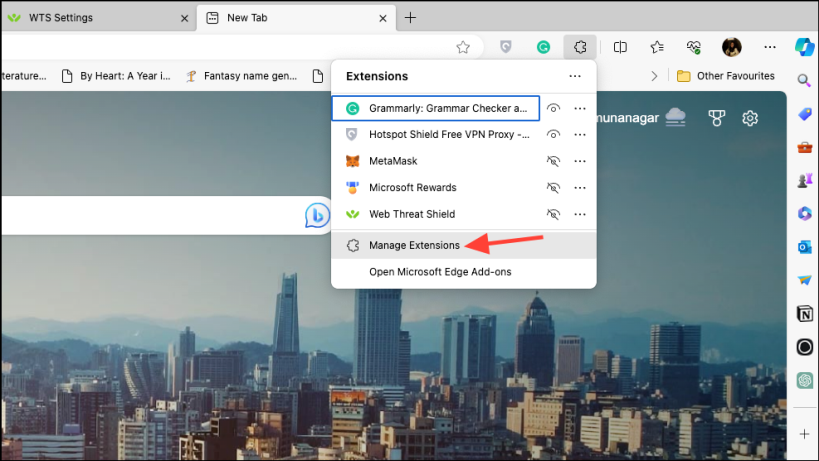
Task: Open more actions for MetaMask
Action: (580, 161)
